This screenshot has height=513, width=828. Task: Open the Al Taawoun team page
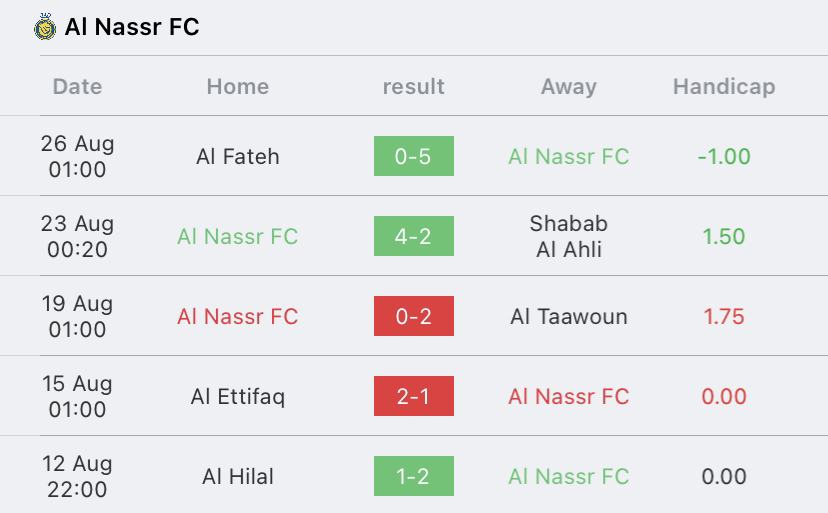point(569,316)
